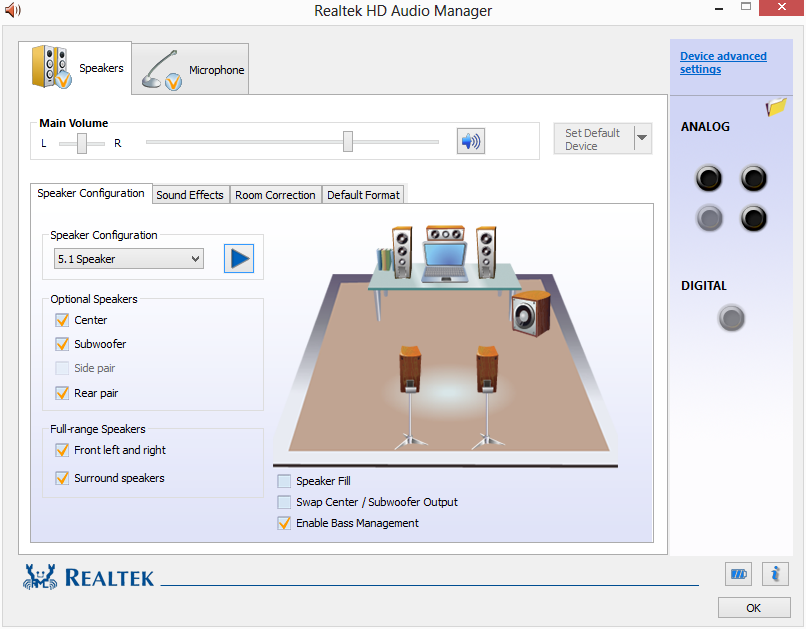Uncheck the Subwoofer optional speaker
The width and height of the screenshot is (806, 629).
pos(62,344)
